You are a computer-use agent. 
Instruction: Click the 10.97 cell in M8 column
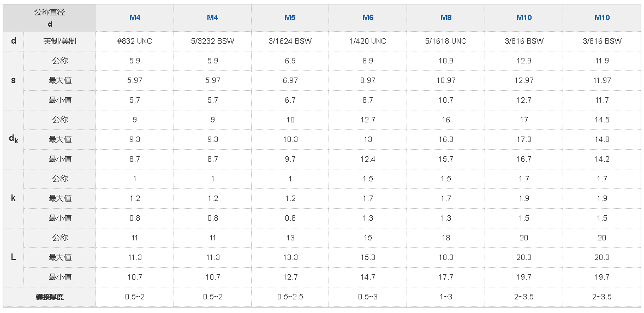[x=446, y=80]
